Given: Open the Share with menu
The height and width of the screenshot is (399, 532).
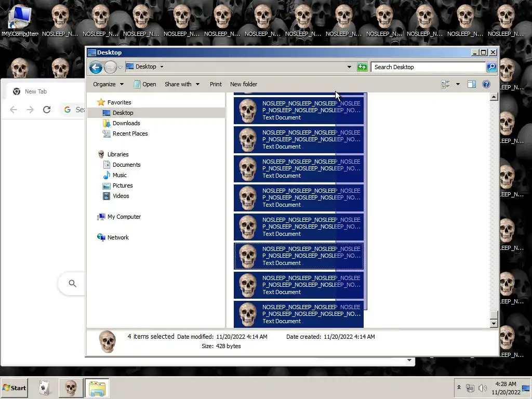Looking at the screenshot, I should point(182,84).
